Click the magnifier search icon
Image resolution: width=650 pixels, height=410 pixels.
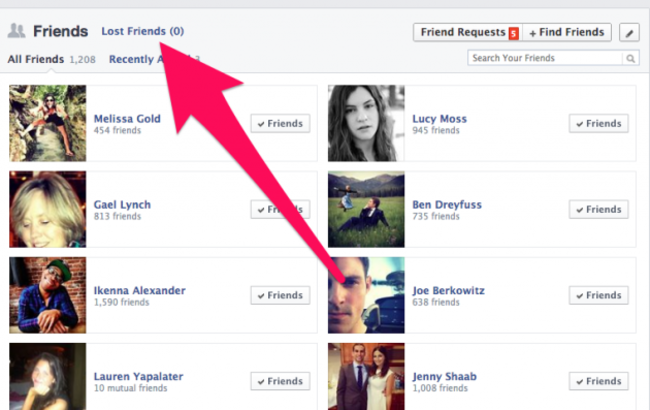click(x=631, y=58)
